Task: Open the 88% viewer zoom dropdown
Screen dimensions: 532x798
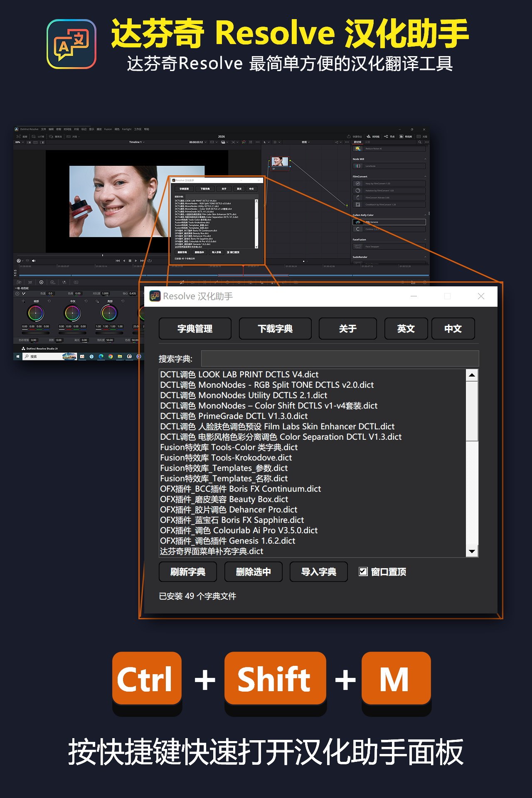Action: 19,142
